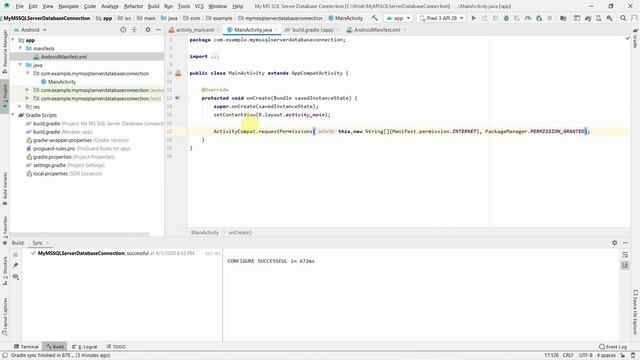Open the Event Log

[613, 347]
